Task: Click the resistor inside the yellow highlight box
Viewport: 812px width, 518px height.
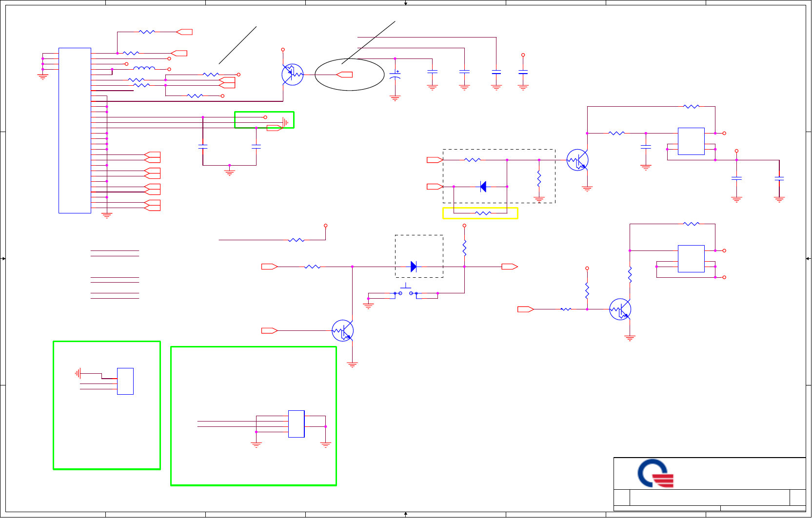Action: pos(483,213)
